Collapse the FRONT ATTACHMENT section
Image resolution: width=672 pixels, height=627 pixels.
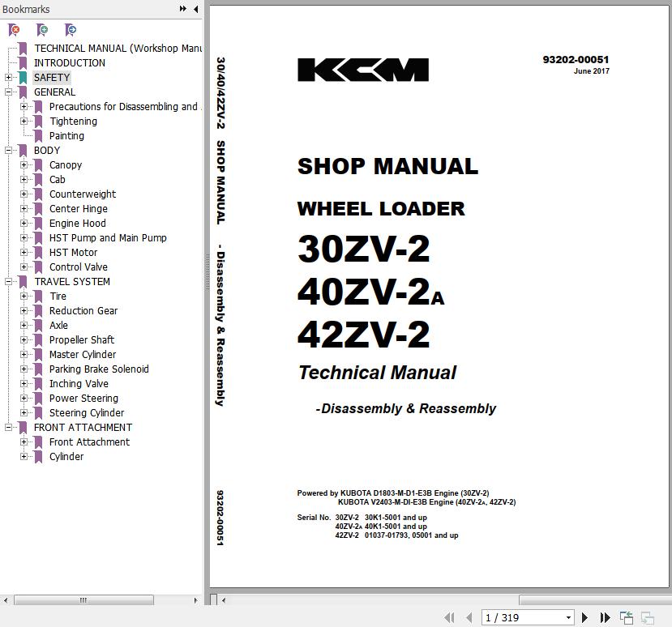click(x=9, y=428)
